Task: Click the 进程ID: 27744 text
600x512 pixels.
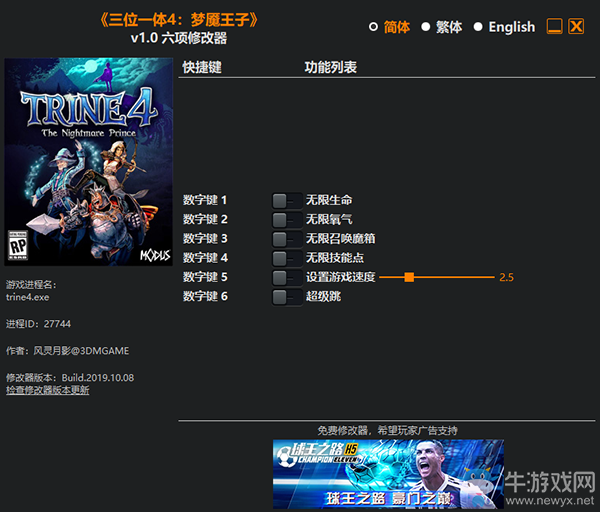Action: [x=38, y=324]
